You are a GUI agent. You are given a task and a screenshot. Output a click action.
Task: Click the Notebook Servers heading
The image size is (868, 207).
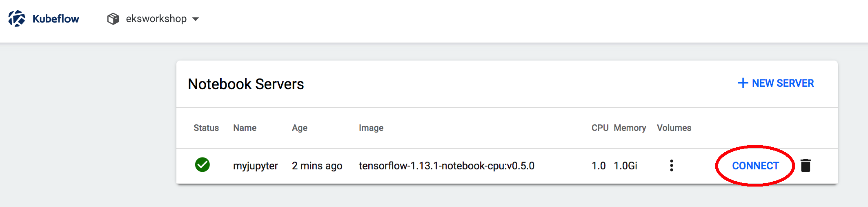tap(246, 84)
